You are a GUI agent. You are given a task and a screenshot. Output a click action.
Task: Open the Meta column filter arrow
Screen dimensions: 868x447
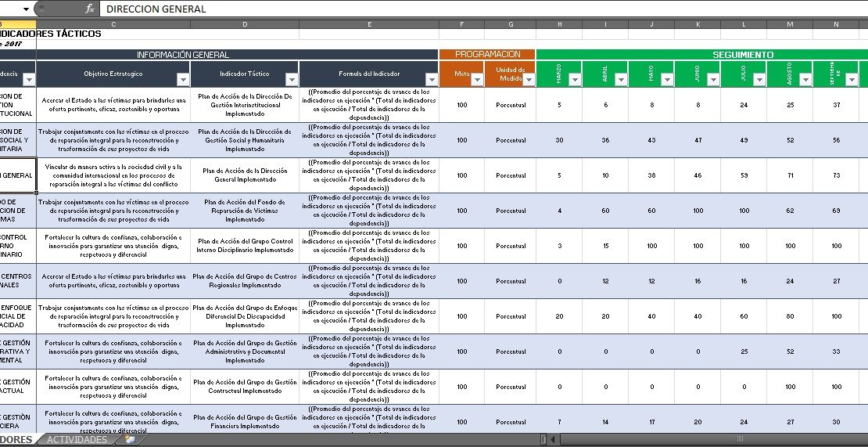[478, 80]
